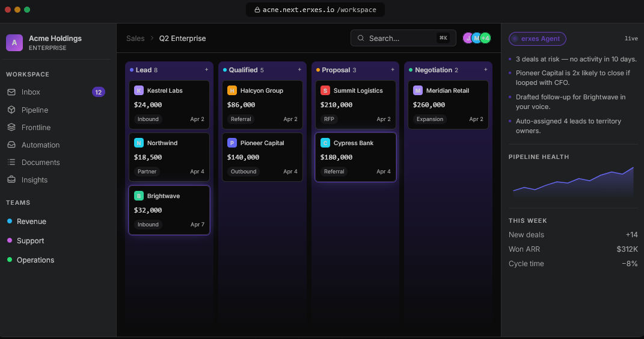Click the Halcyon Group H avatar
Viewport: 644px width, 339px height.
[232, 90]
